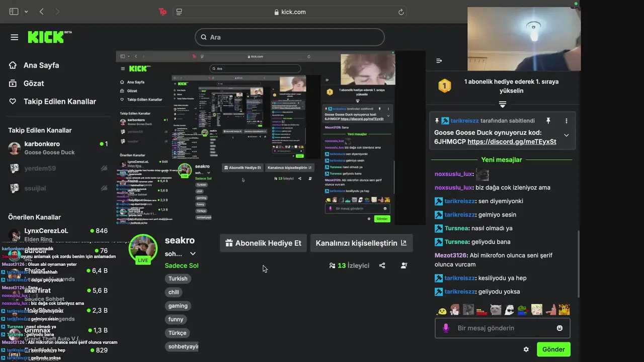Insert the blonde anime emote
Viewport: 644px width, 362px height.
click(537, 310)
